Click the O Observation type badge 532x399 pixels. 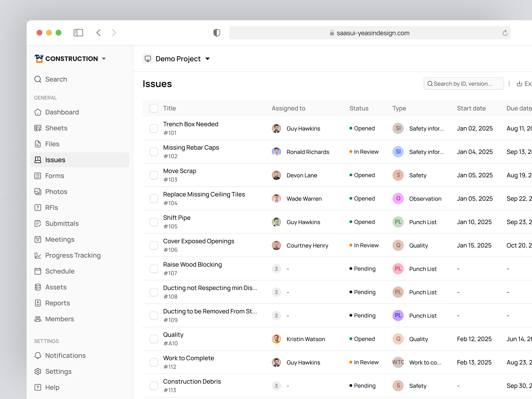pyautogui.click(x=398, y=199)
